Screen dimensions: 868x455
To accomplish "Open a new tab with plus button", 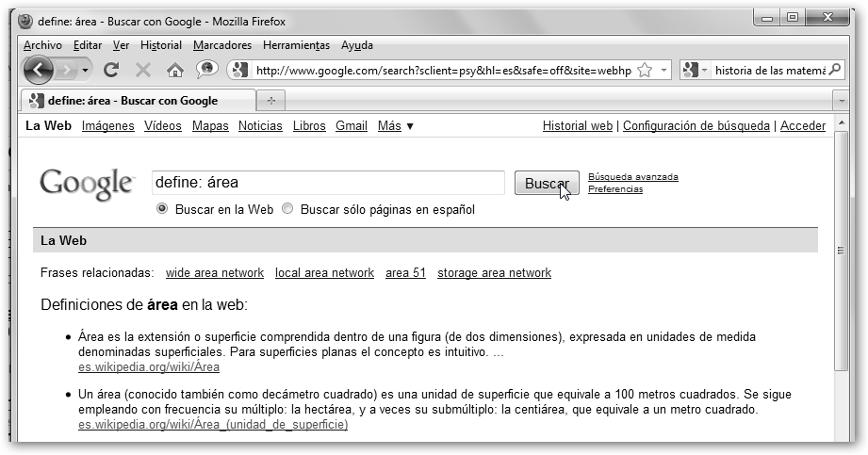I will click(x=271, y=101).
